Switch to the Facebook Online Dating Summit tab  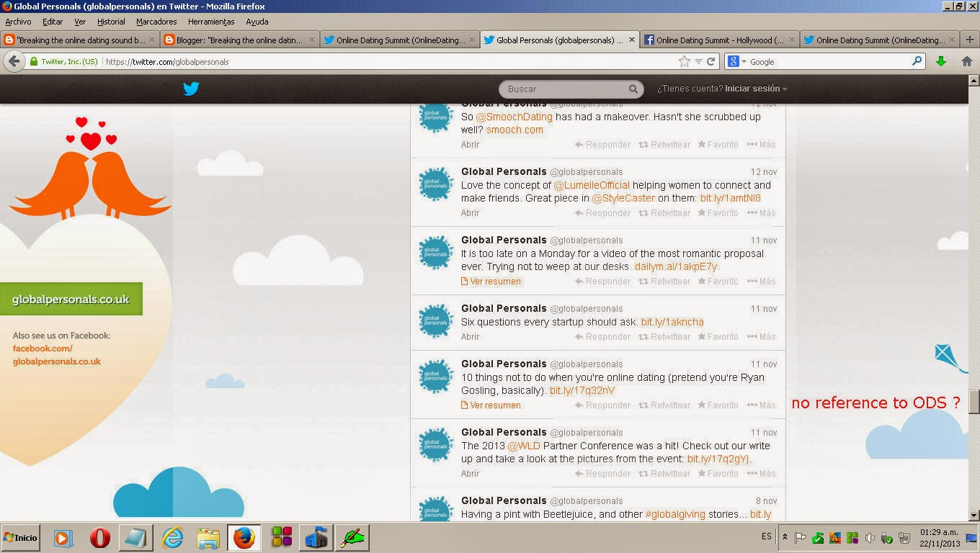718,40
